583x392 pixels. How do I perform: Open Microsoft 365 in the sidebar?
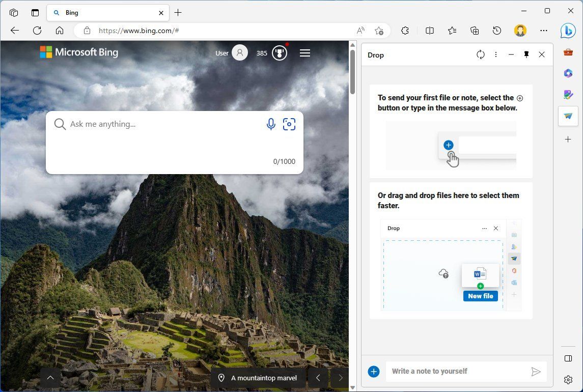point(568,73)
